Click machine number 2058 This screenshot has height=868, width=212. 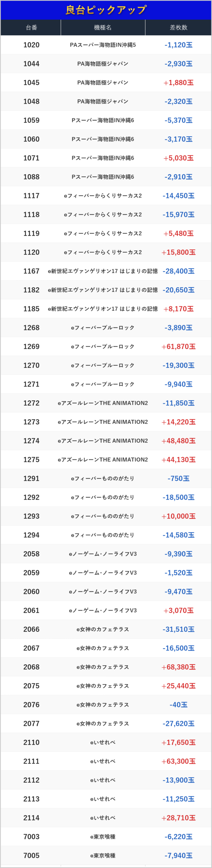point(31,554)
